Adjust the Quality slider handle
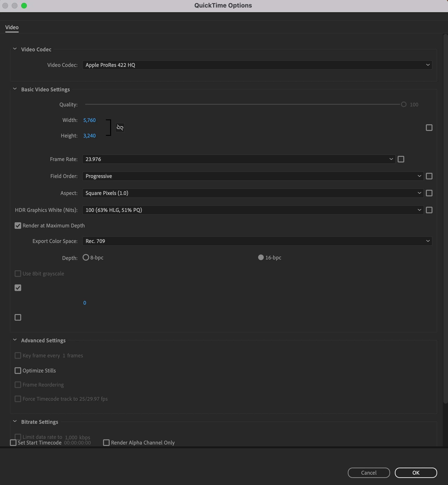Screen dimensions: 448x485 [x=404, y=105]
